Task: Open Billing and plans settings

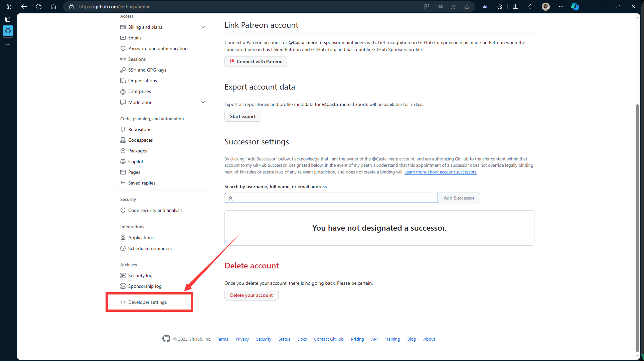Action: pyautogui.click(x=145, y=27)
